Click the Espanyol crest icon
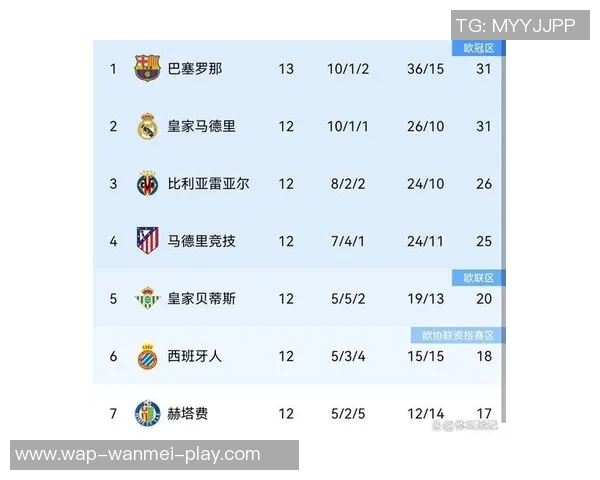600x480 pixels. [148, 356]
